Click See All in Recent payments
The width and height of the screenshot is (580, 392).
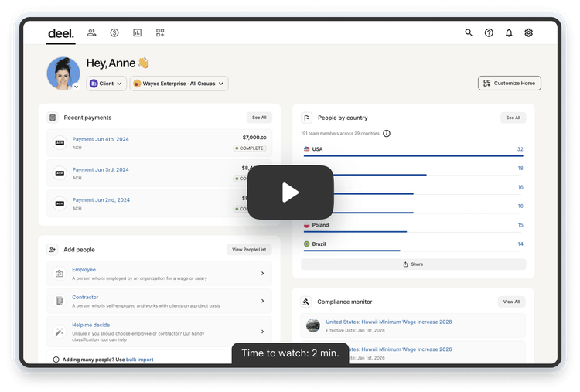[258, 118]
